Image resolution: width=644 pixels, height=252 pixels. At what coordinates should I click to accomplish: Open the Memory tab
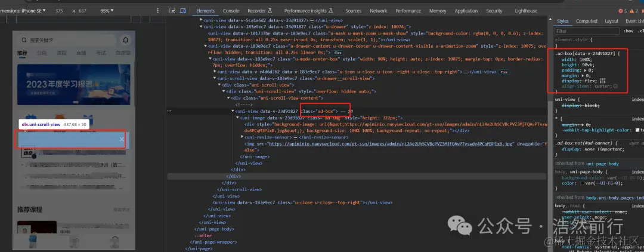click(438, 11)
